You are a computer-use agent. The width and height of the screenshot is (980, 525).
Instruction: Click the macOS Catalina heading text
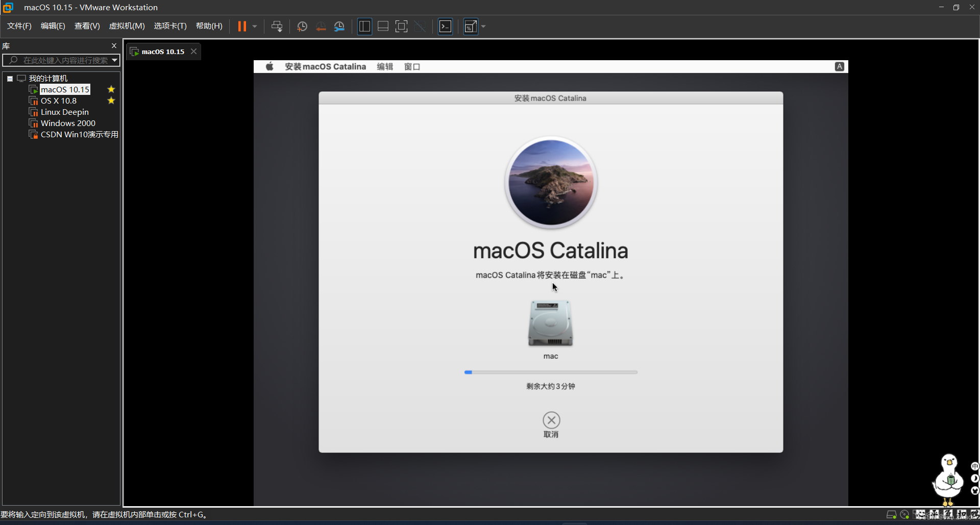550,251
